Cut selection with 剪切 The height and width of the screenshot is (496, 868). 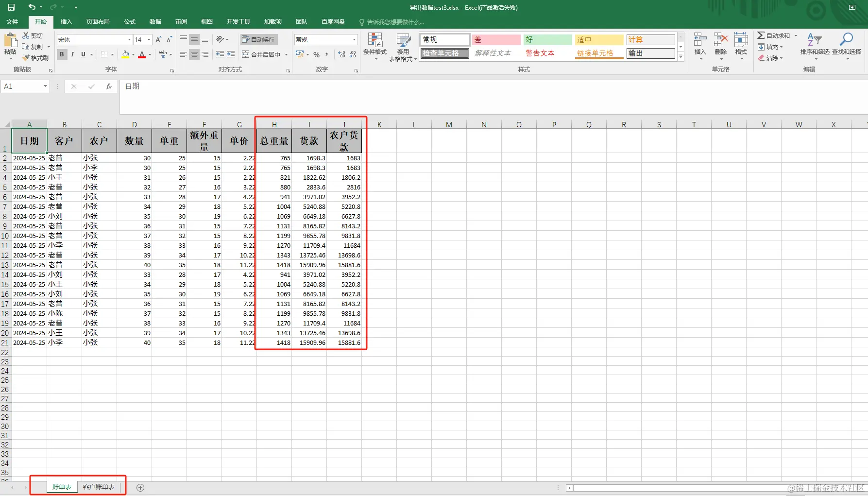pos(33,35)
